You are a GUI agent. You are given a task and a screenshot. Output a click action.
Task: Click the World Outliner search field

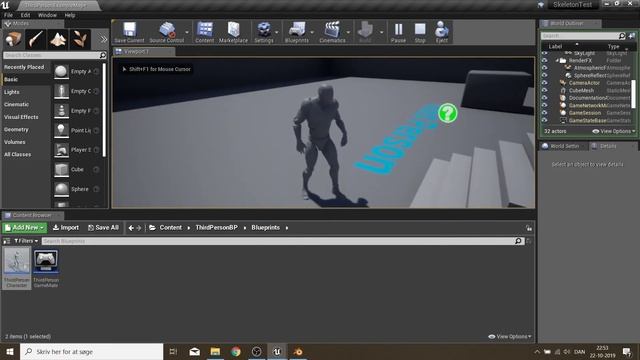pos(583,36)
